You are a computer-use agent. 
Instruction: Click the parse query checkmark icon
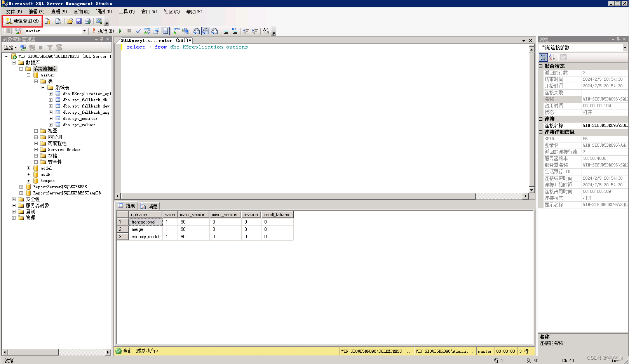(x=138, y=31)
